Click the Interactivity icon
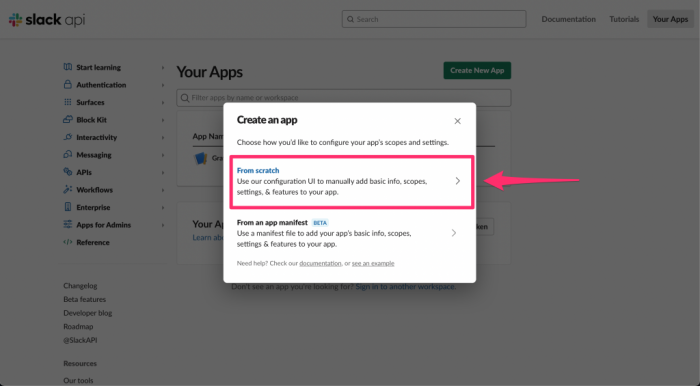The width and height of the screenshot is (700, 386). coord(67,137)
